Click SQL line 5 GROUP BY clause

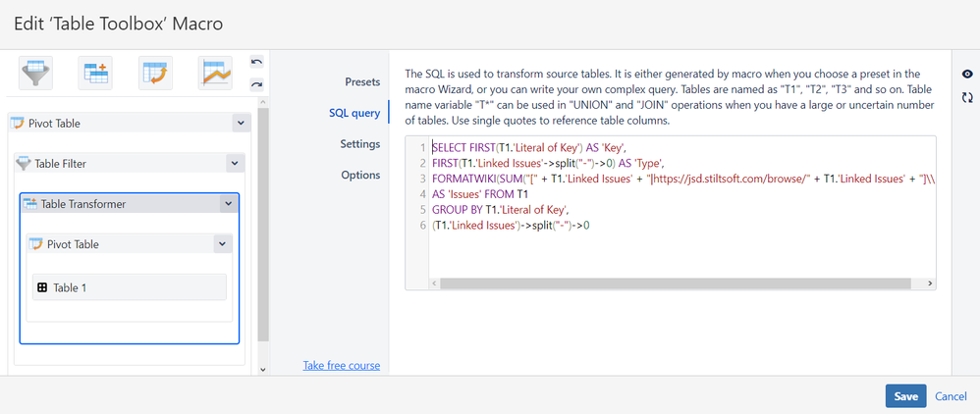click(x=503, y=210)
